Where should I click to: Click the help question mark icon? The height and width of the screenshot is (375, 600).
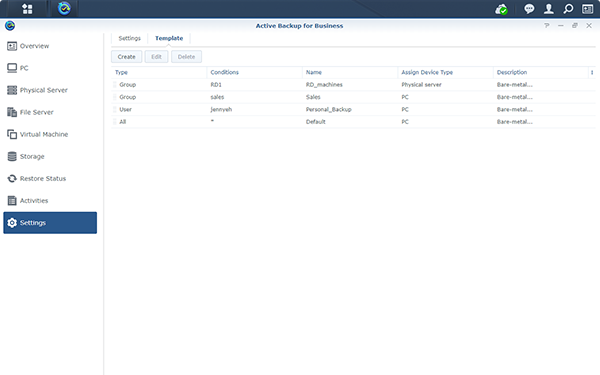coord(547,26)
